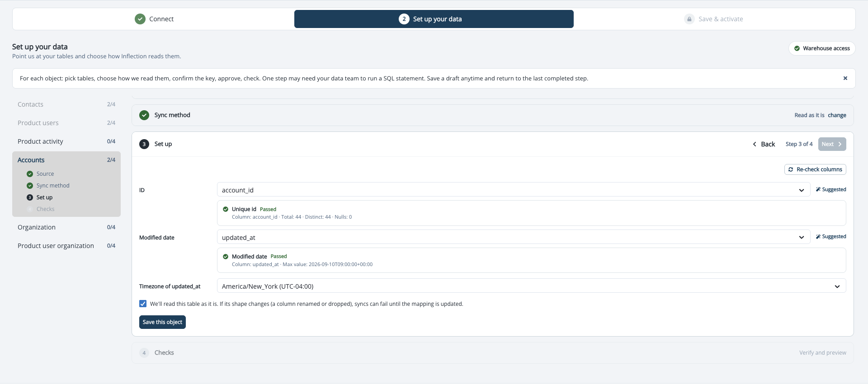Select the Accounts object in sidebar

(66, 160)
